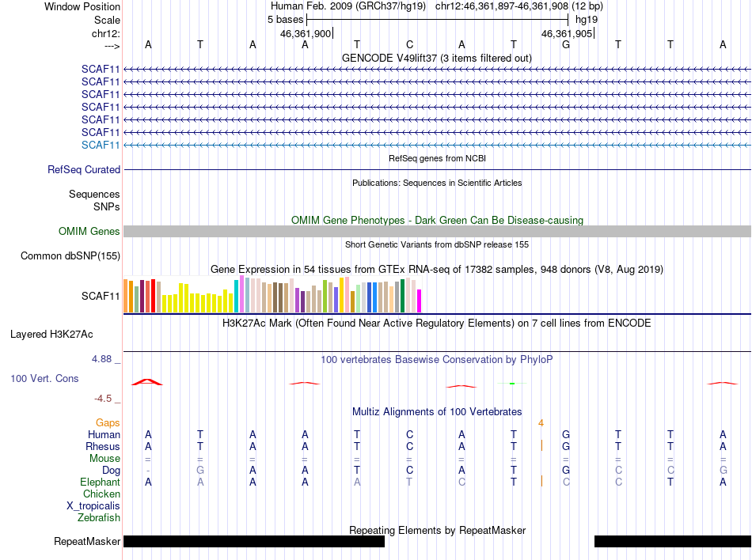Image resolution: width=752 pixels, height=560 pixels.
Task: Click the gray OMIM Genes bar
Action: coord(438,232)
